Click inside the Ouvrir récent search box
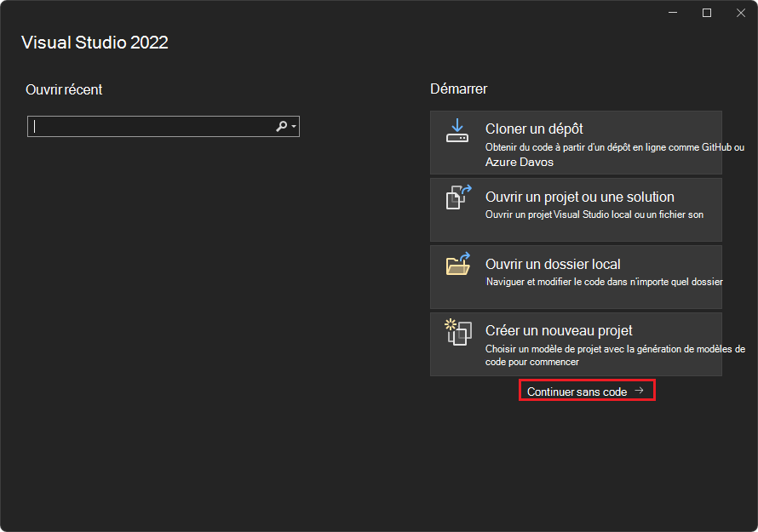Viewport: 758px width, 532px height. (x=153, y=126)
